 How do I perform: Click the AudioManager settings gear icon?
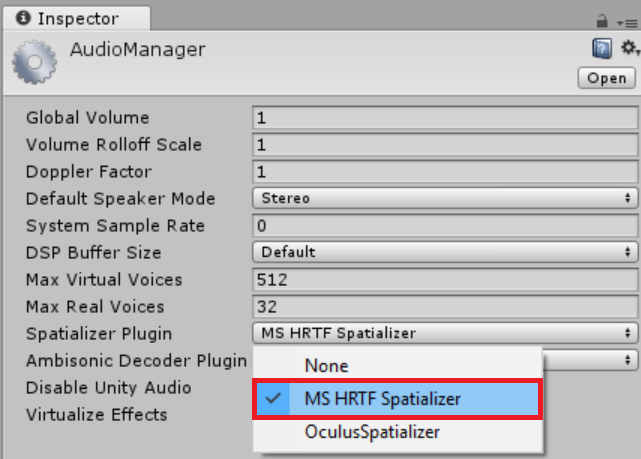pyautogui.click(x=629, y=47)
